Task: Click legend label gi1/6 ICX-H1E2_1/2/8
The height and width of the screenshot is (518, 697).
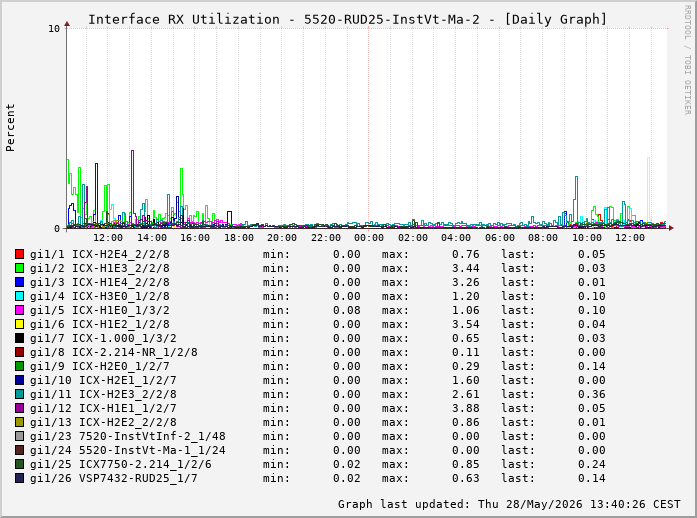Action: (x=100, y=324)
